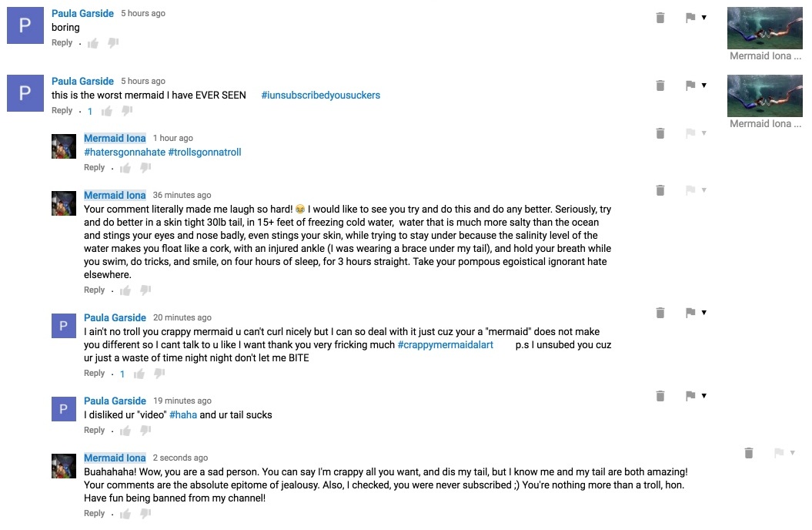Open flag dropdown on "boring" comment
The height and width of the screenshot is (530, 812).
click(703, 18)
